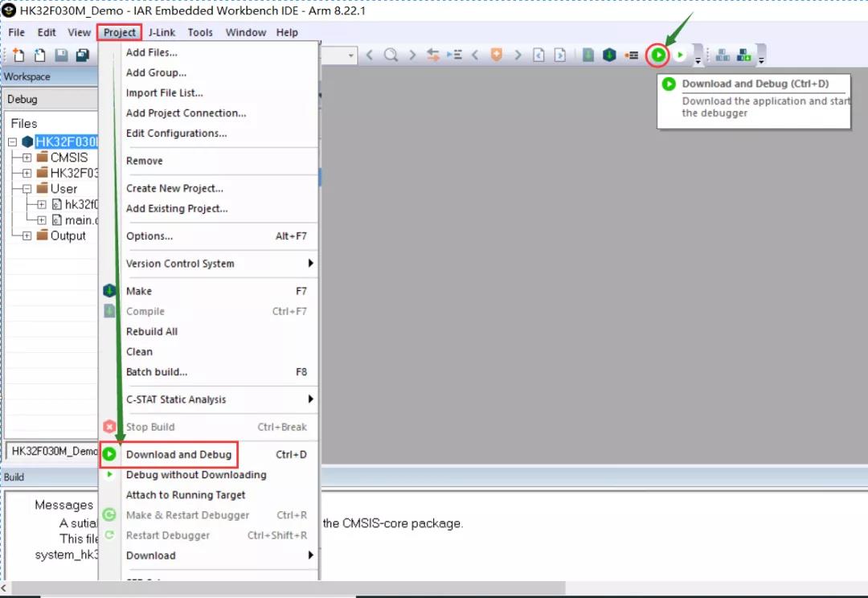Click the Debug without Downloading toolbar icon
868x598 pixels.
coord(680,55)
